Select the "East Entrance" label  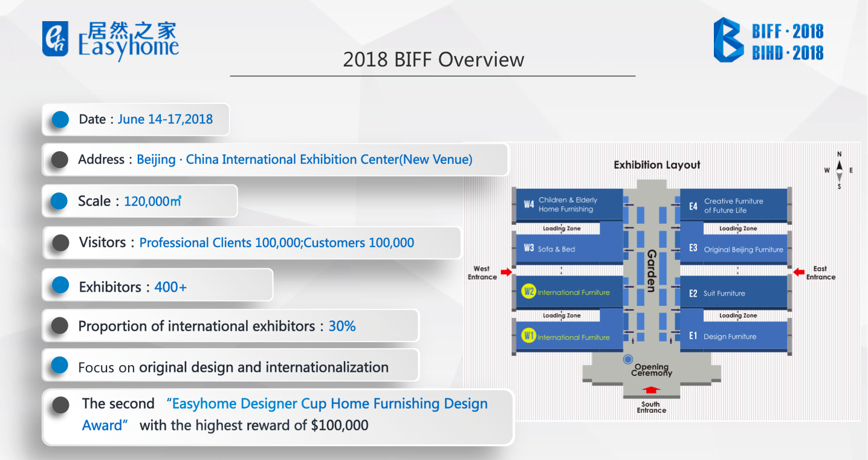pyautogui.click(x=820, y=273)
